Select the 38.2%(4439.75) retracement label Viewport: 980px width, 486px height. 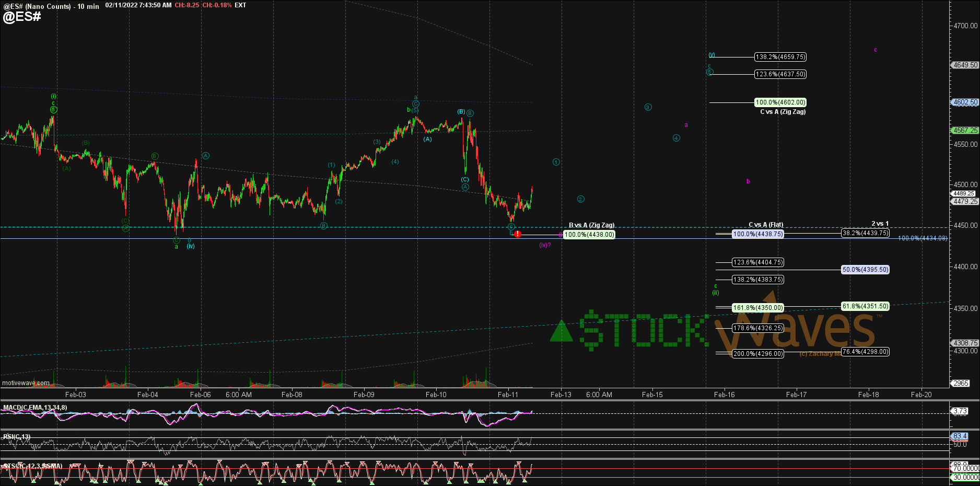pyautogui.click(x=865, y=233)
